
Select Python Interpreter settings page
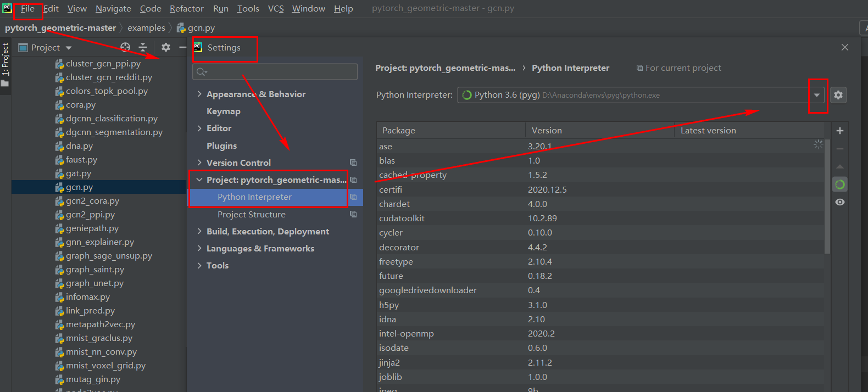254,197
